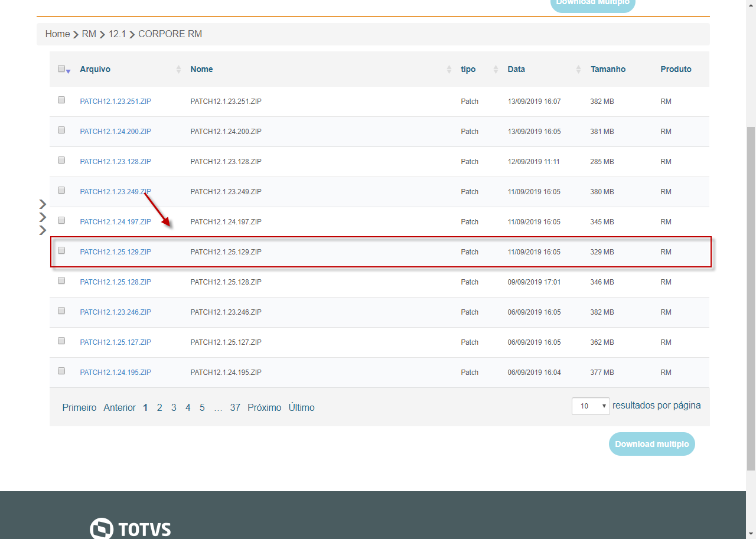Select CORPORE RM in the breadcrumb

point(170,34)
